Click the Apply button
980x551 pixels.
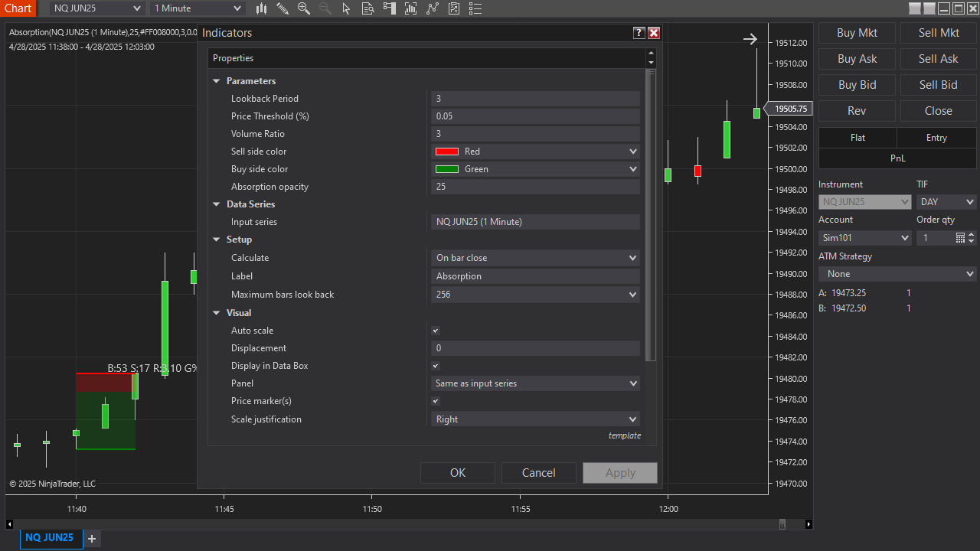[x=620, y=473]
